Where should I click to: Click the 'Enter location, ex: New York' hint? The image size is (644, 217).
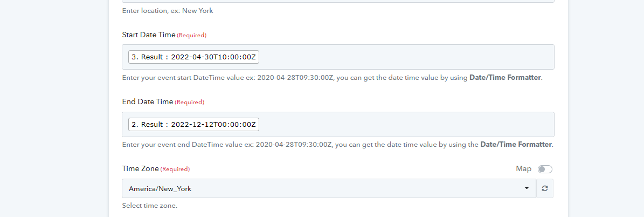(x=168, y=11)
